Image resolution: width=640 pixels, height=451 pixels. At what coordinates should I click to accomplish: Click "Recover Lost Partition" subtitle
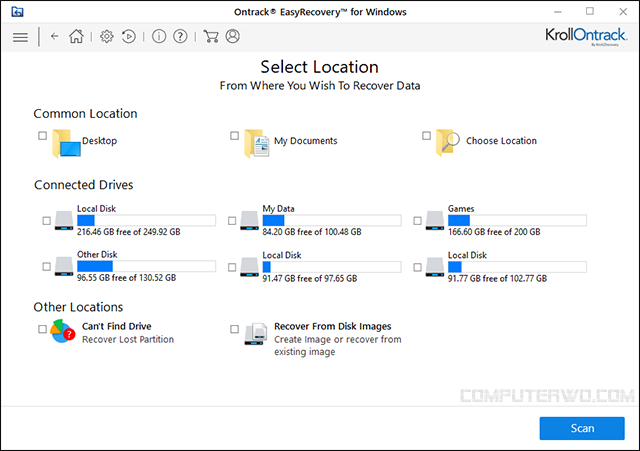click(x=128, y=340)
